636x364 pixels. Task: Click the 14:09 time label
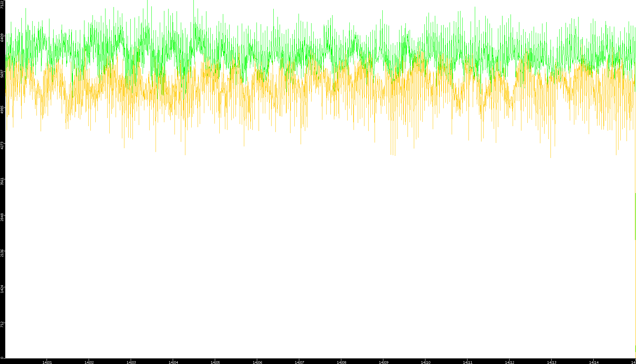[383, 362]
